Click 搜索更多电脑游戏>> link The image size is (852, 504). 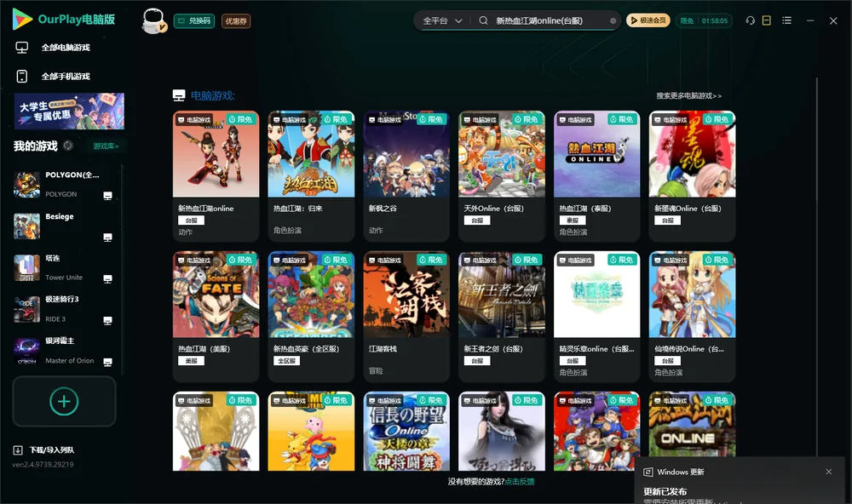[x=688, y=95]
